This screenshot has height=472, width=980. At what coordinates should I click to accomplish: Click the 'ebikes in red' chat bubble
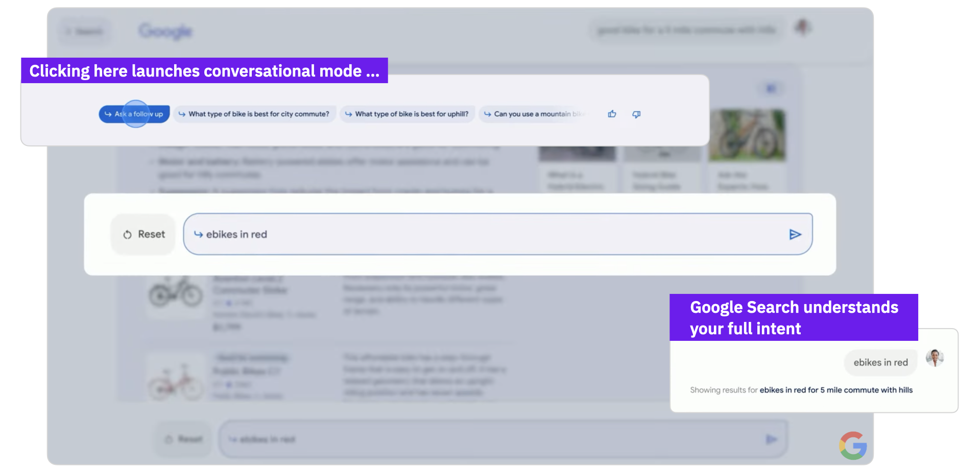coord(880,362)
